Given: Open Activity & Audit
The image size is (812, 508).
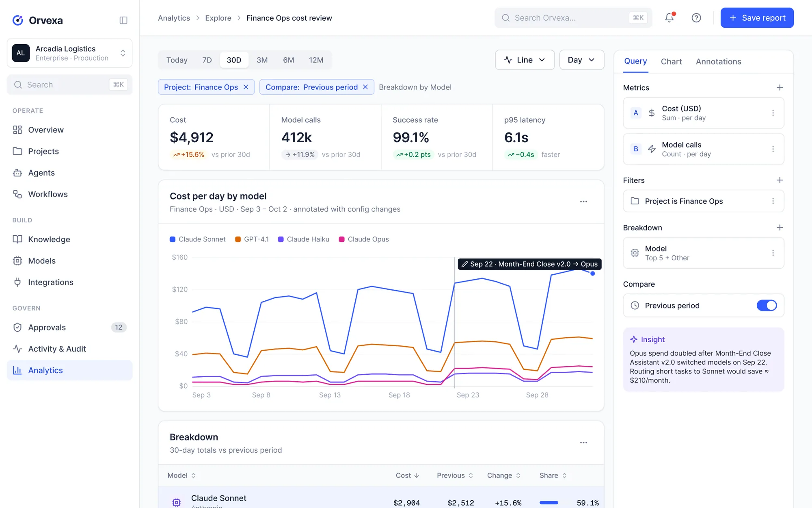Looking at the screenshot, I should [x=69, y=349].
